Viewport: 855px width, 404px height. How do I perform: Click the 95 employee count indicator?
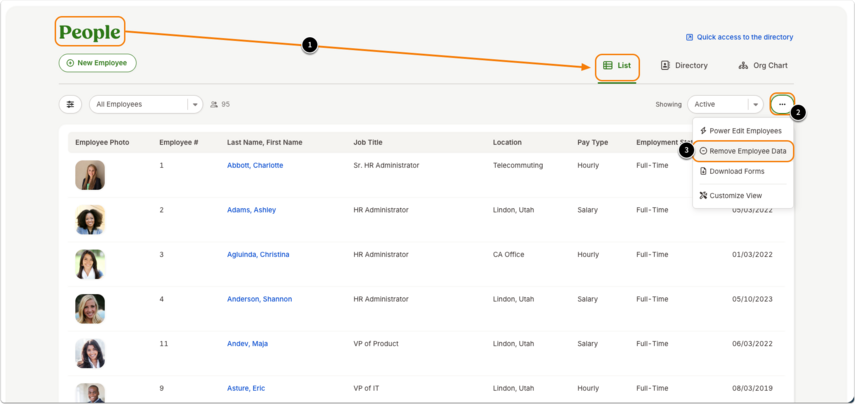pyautogui.click(x=220, y=104)
